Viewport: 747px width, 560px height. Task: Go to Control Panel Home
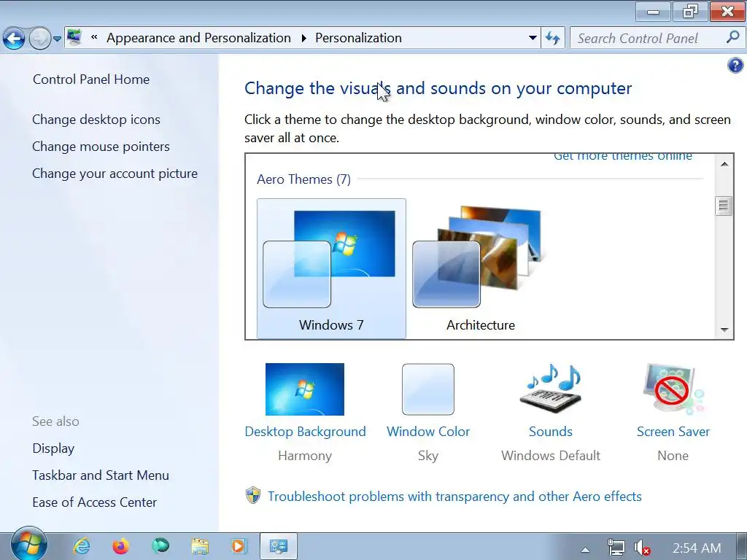[x=91, y=79]
